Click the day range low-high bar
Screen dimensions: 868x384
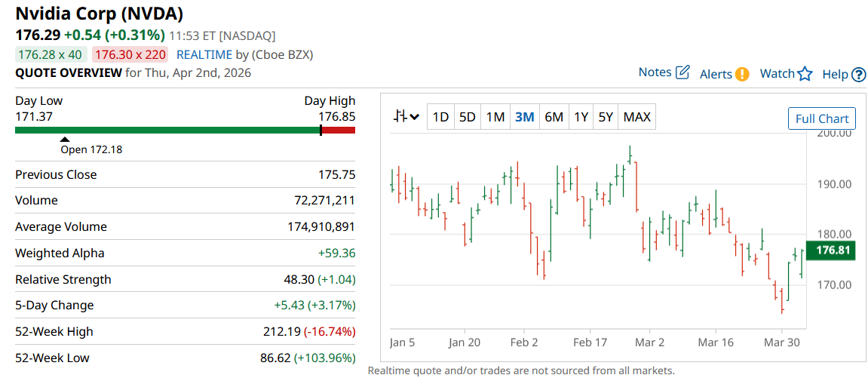(185, 131)
